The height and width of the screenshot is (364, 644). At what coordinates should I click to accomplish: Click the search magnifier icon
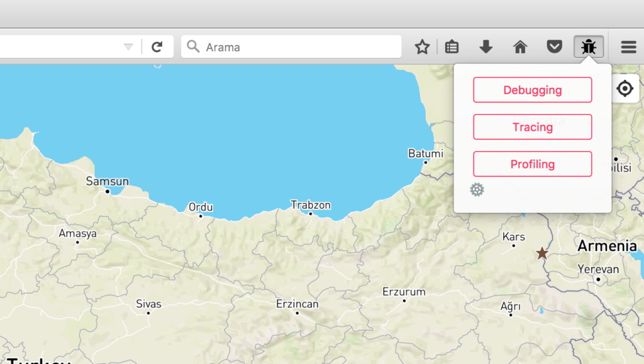click(193, 47)
